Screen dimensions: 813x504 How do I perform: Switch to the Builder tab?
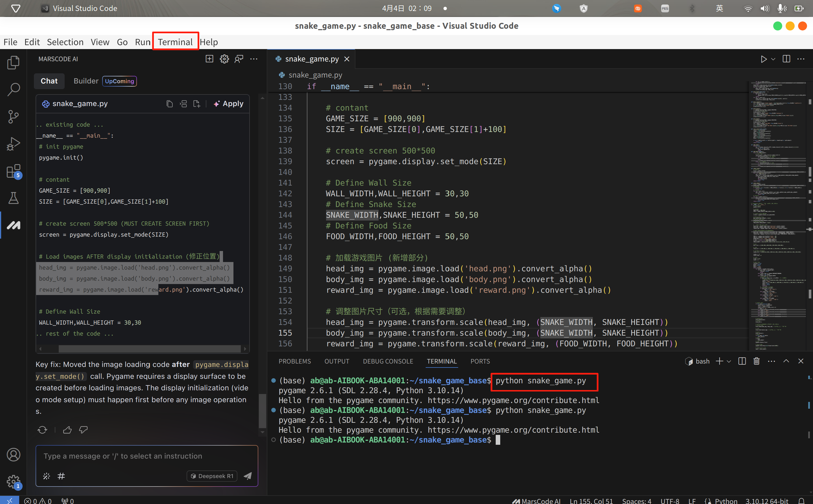coord(86,81)
